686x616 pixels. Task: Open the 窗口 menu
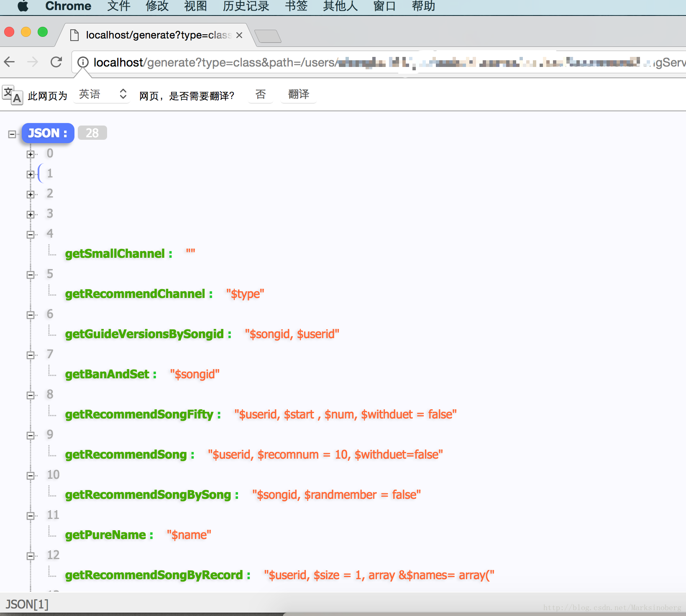point(385,6)
